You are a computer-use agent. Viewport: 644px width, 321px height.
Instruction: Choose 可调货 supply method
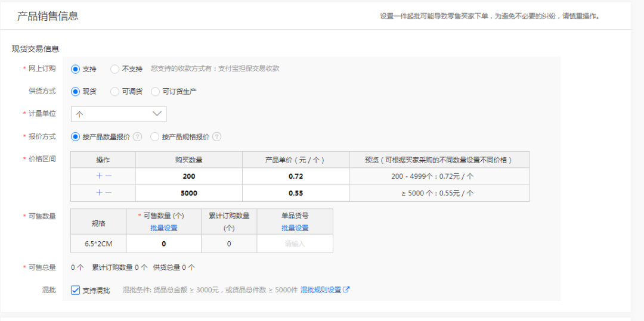pyautogui.click(x=114, y=92)
